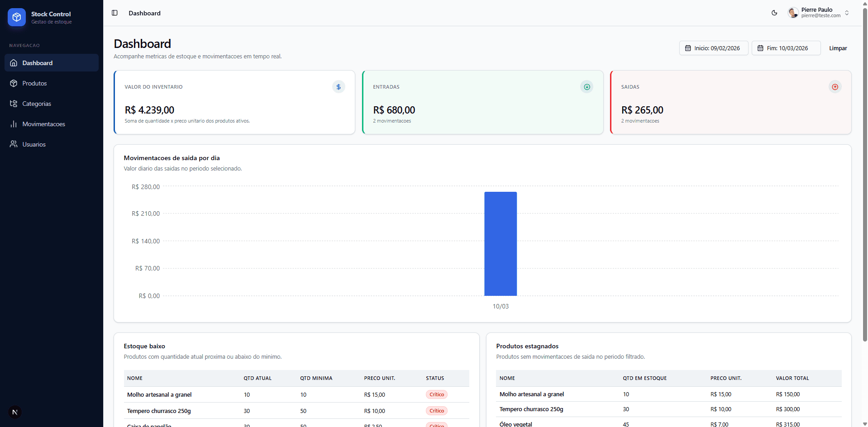Click the dollar sign inventory icon

coord(339,87)
